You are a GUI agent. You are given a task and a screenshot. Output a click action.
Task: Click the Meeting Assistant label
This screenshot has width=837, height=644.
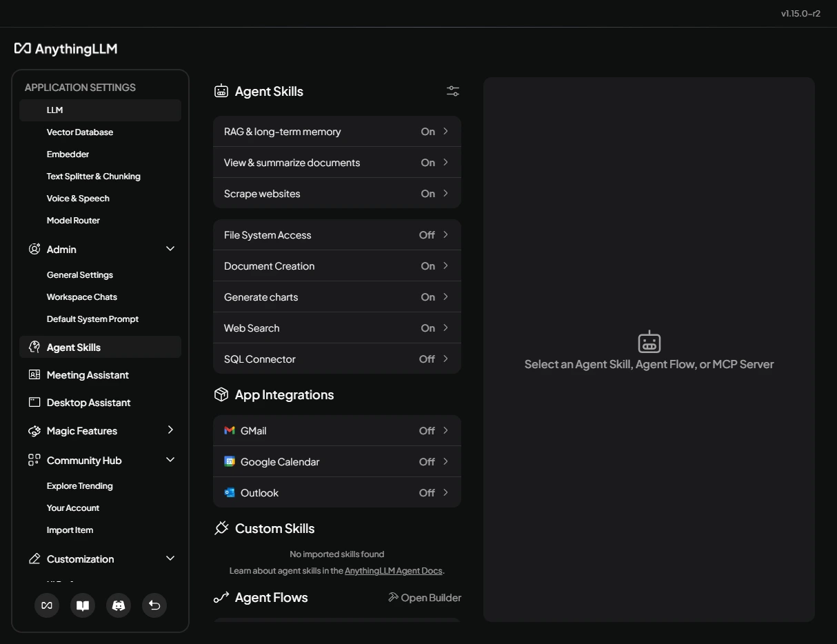[x=88, y=375]
